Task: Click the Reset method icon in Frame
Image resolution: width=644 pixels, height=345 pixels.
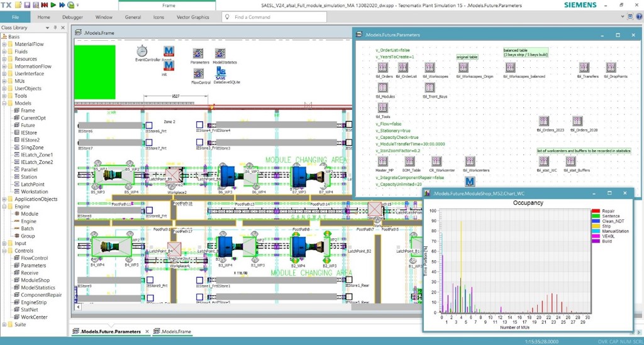Action: pyautogui.click(x=169, y=52)
